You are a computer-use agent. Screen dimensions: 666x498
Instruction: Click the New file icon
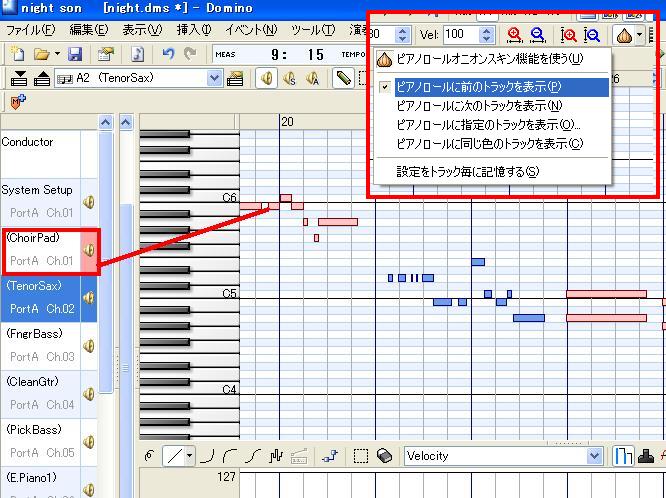point(18,54)
